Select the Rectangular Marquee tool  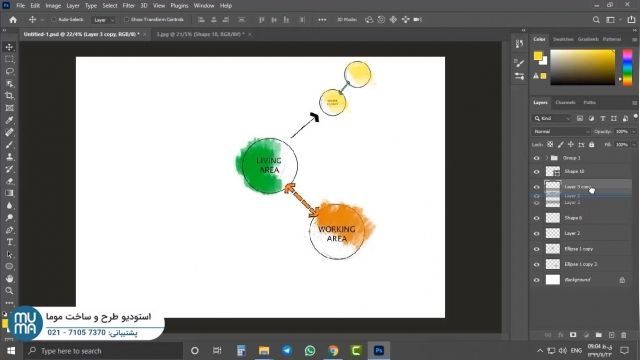(x=9, y=60)
